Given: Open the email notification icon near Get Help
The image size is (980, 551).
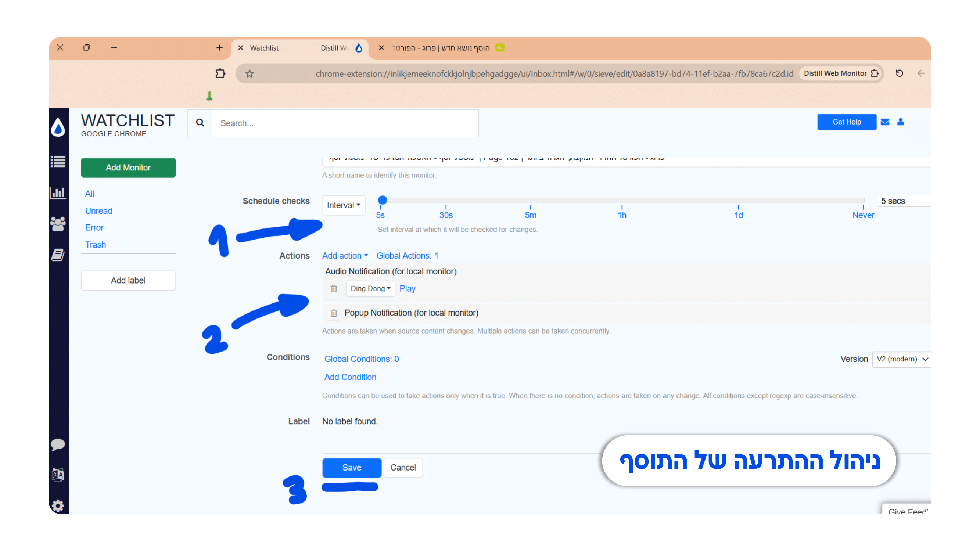Looking at the screenshot, I should [x=885, y=122].
